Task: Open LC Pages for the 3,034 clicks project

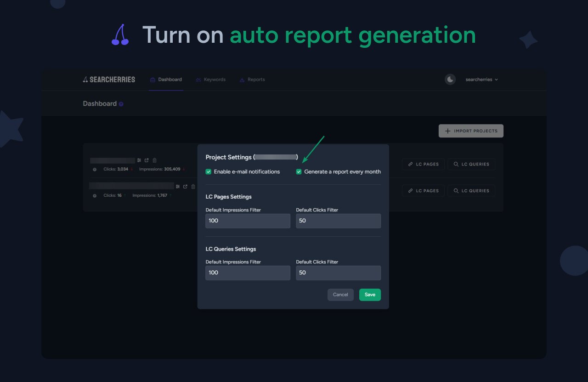Action: pyautogui.click(x=423, y=164)
